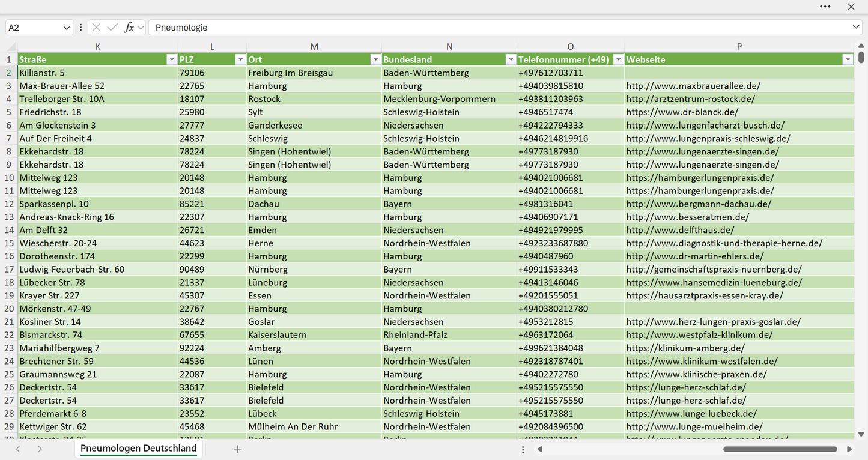The image size is (868, 460).
Task: Go to next sheet with right arrow
Action: [40, 449]
